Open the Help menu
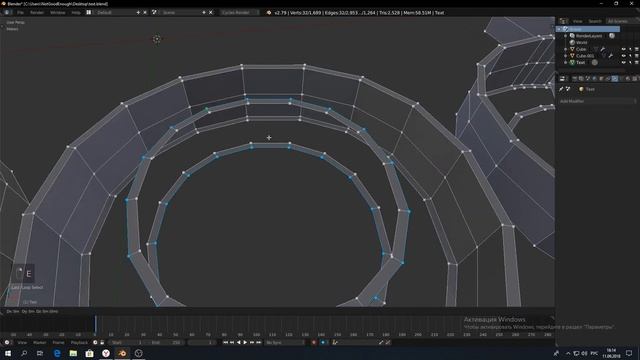 click(x=76, y=13)
